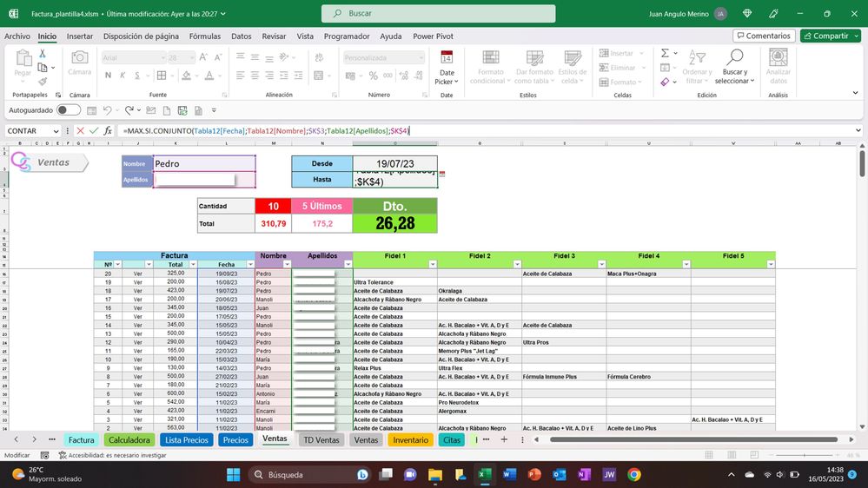Screen dimensions: 868x488
Task: Click the Cut scissors icon
Action: coord(41,55)
